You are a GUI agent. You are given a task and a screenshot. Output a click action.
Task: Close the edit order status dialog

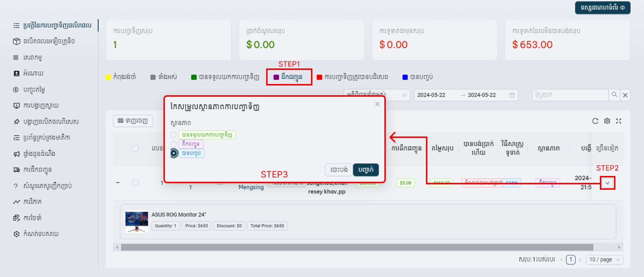378,104
